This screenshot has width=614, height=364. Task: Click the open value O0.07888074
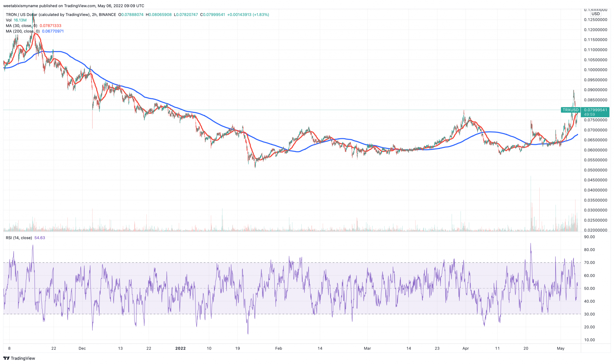[131, 15]
